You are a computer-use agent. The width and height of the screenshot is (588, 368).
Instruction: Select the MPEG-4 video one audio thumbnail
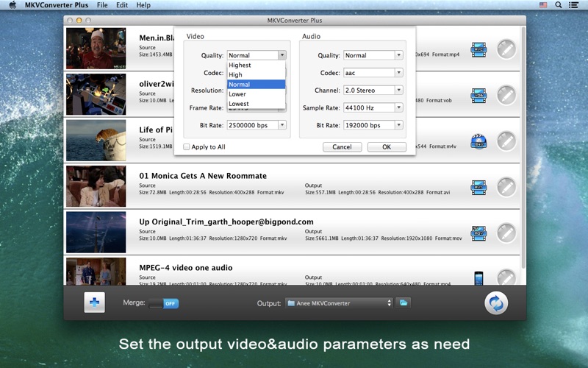point(96,271)
